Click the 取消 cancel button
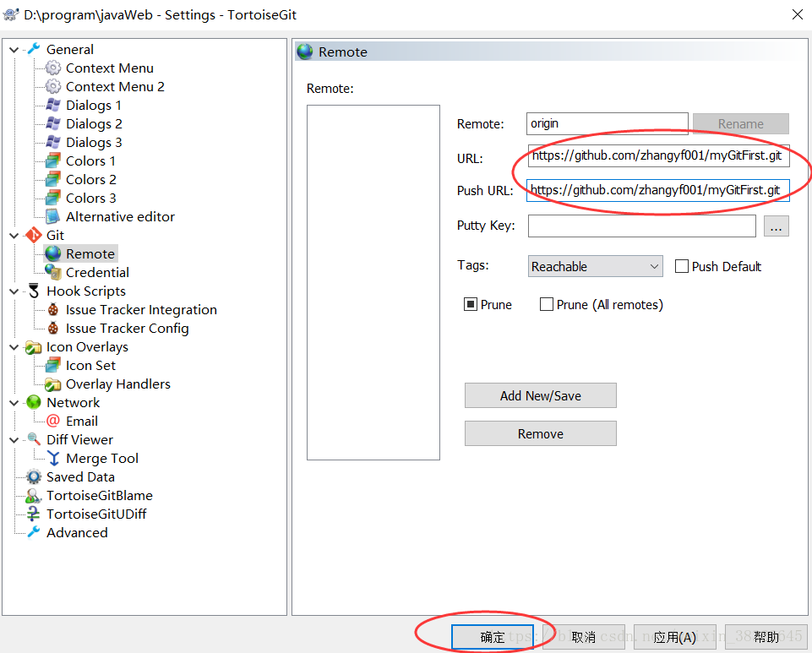Image resolution: width=812 pixels, height=653 pixels. (584, 636)
